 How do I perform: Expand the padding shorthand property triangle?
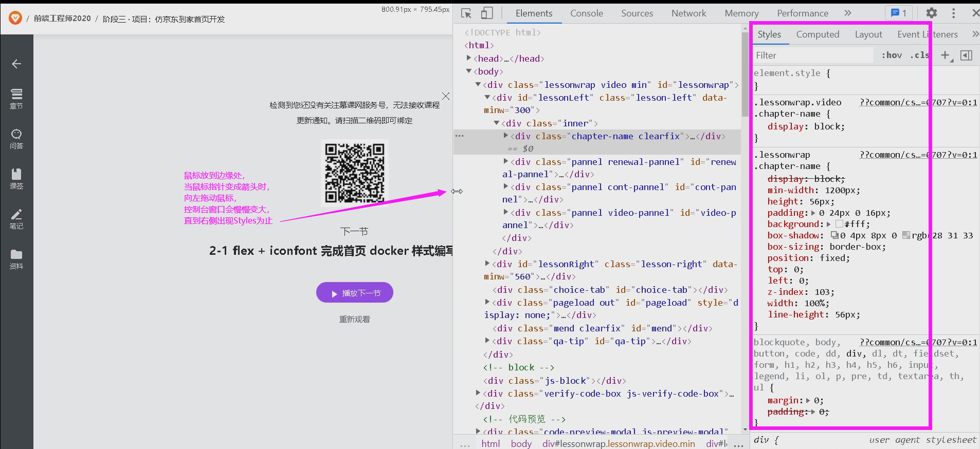813,213
